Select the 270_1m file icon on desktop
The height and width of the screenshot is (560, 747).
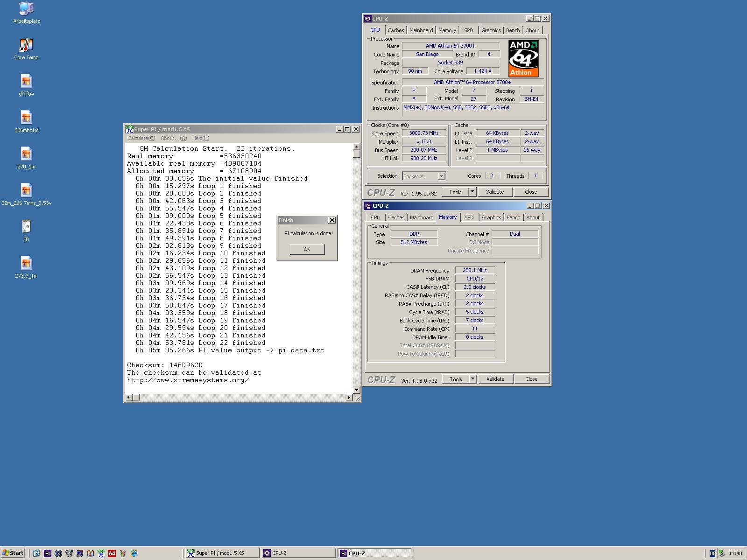click(26, 158)
